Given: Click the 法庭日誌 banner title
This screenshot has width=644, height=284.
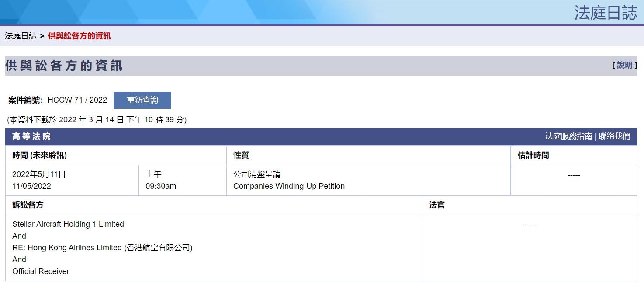Looking at the screenshot, I should point(606,13).
